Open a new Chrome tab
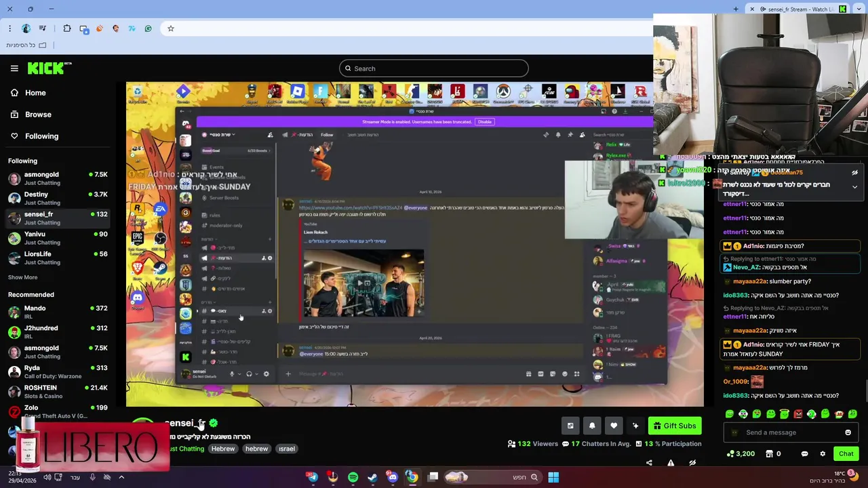Screen dimensions: 868x488 point(736,9)
